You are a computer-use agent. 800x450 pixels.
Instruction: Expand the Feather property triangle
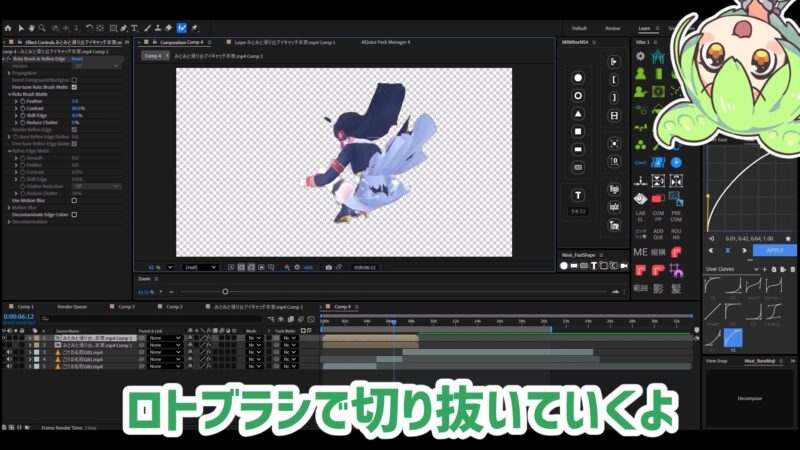point(15,101)
